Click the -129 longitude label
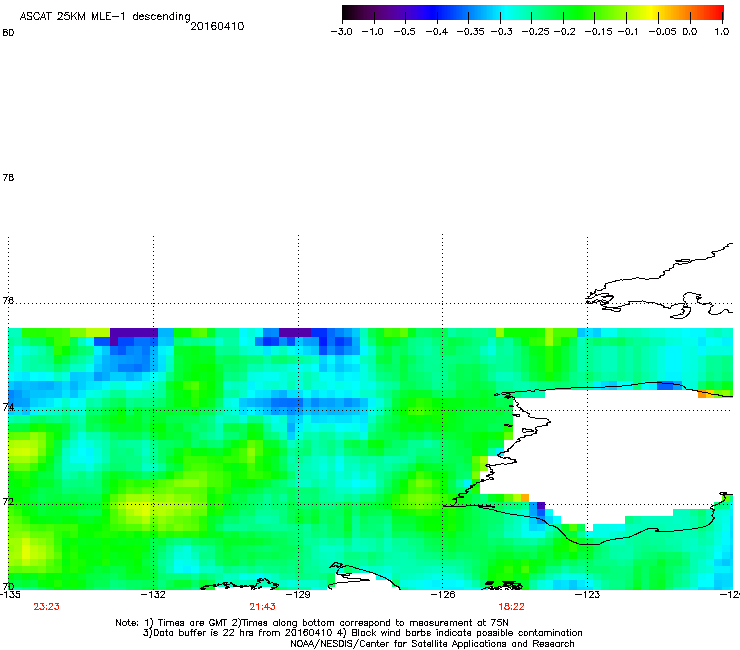The height and width of the screenshot is (650, 740). tap(298, 594)
